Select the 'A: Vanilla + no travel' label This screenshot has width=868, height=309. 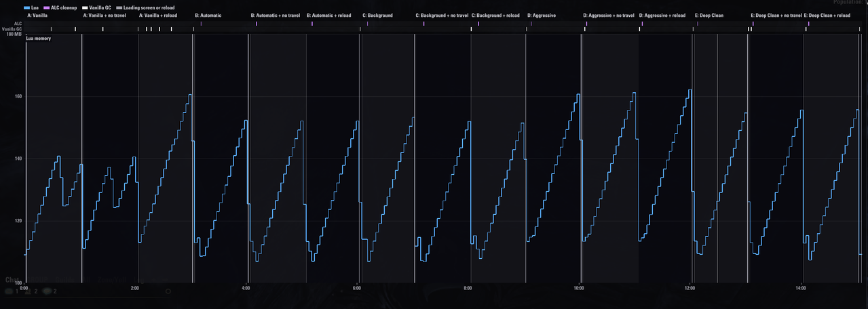(x=106, y=15)
